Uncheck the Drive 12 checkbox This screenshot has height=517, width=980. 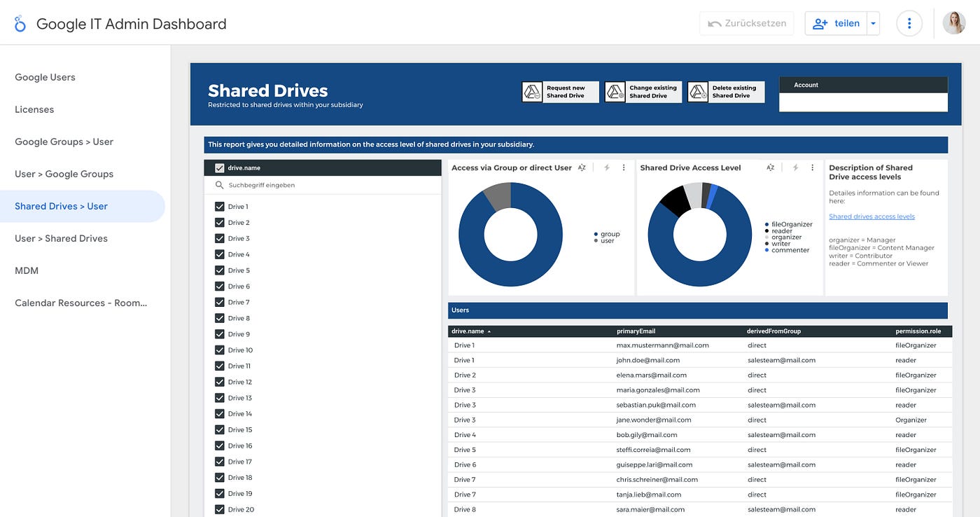220,382
